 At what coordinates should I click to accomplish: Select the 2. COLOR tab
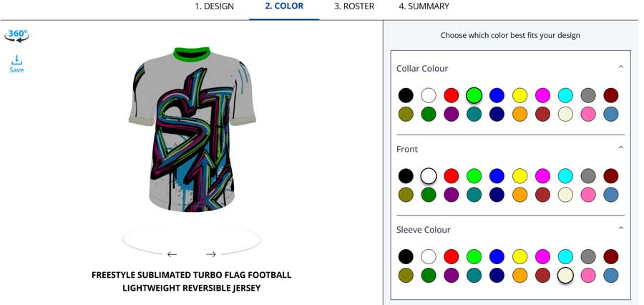[x=284, y=6]
